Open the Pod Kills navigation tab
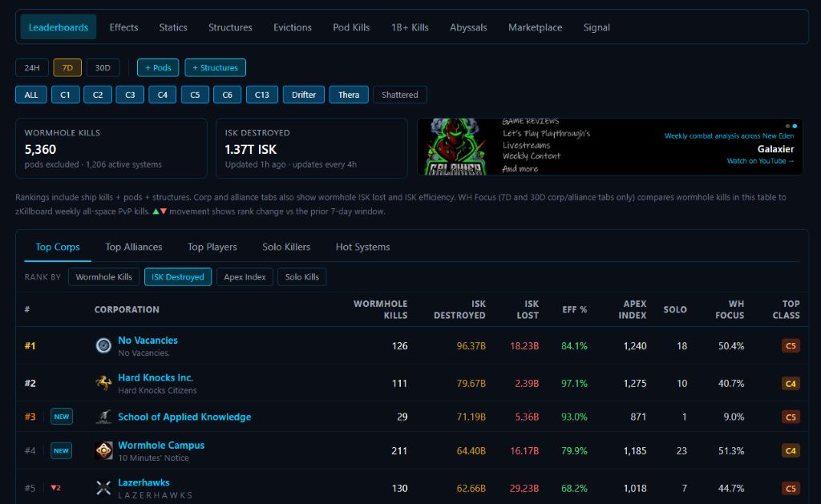This screenshot has height=504, width=821. click(x=351, y=27)
